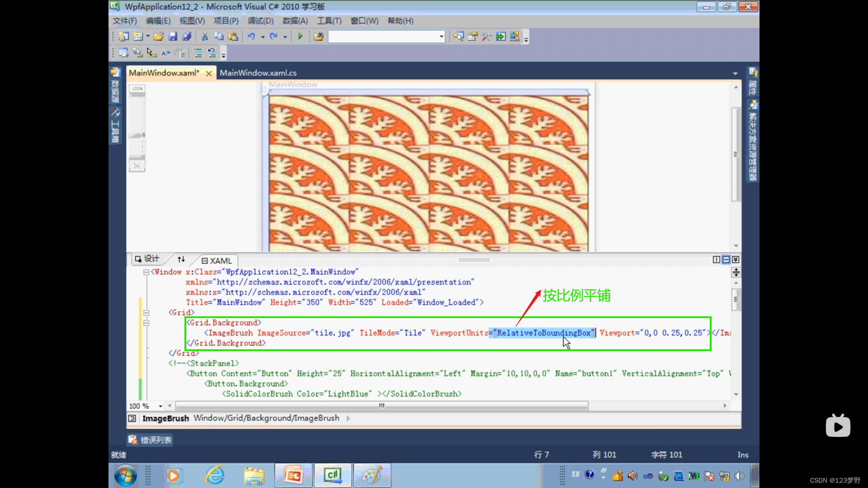Click inside the Find combo box field
This screenshot has width=868, height=488.
tap(383, 37)
